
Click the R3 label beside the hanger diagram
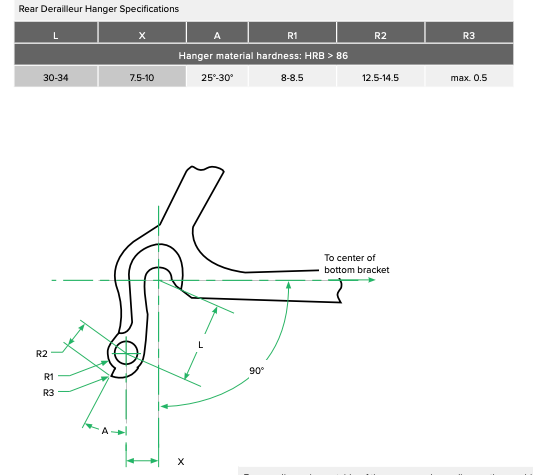pos(49,393)
